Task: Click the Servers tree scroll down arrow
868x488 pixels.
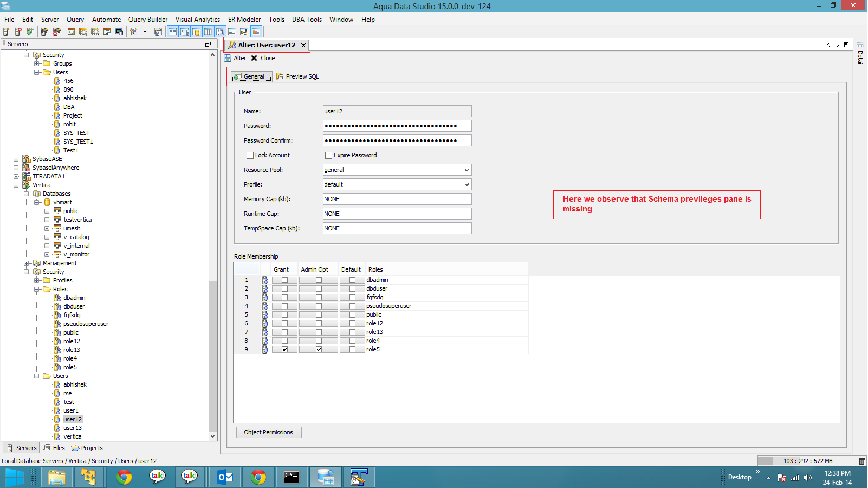Action: click(213, 436)
